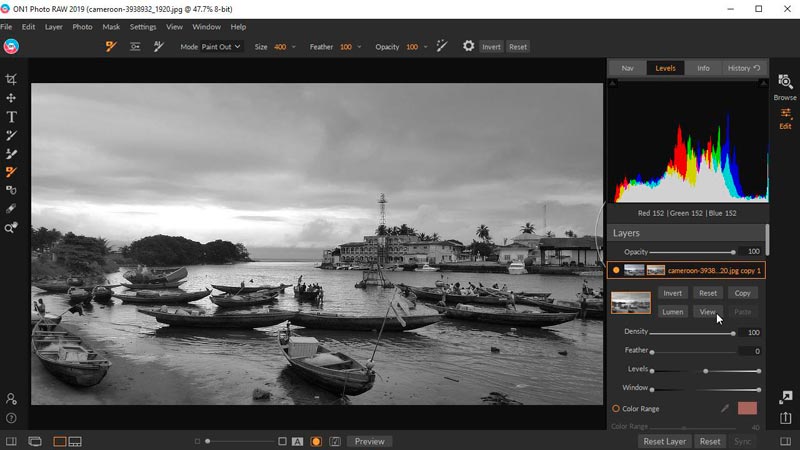The height and width of the screenshot is (450, 800).
Task: Click the layer mask thumbnail preview
Action: (631, 302)
